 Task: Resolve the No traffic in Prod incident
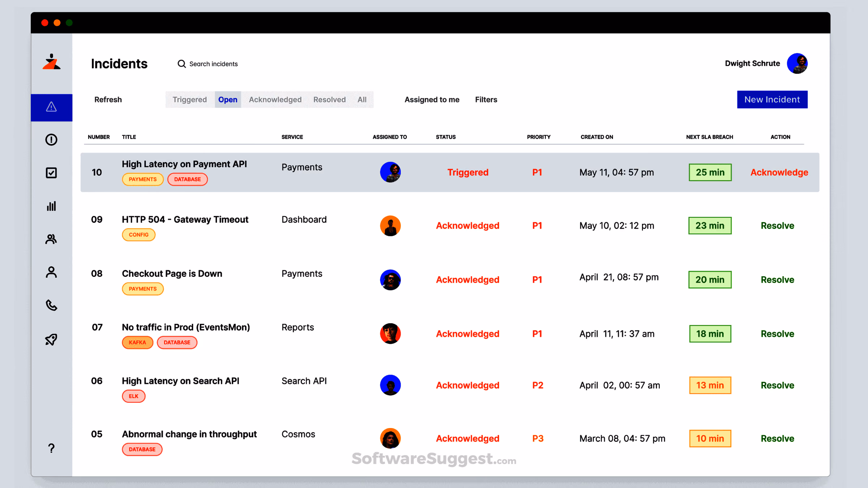(x=777, y=334)
